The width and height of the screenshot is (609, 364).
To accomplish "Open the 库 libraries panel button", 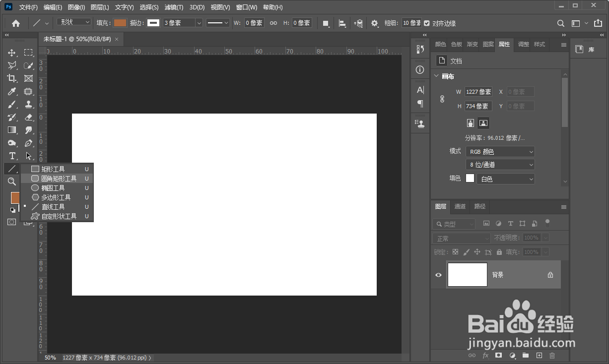I will click(x=585, y=49).
